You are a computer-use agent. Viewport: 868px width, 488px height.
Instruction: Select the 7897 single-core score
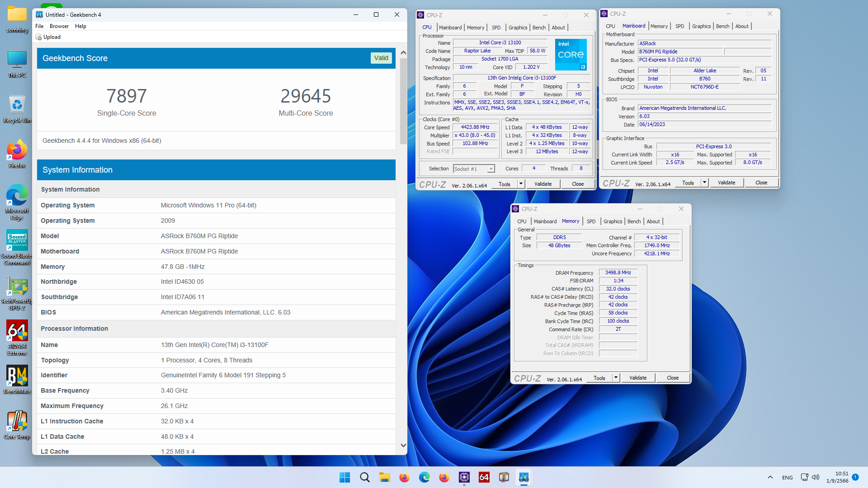(127, 96)
